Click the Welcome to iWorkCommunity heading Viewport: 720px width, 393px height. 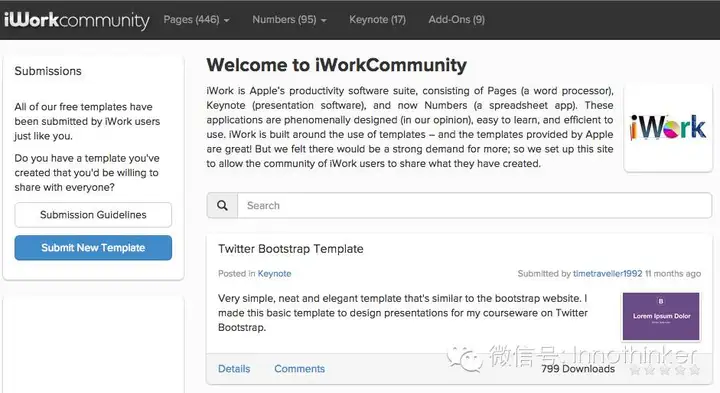coord(337,65)
